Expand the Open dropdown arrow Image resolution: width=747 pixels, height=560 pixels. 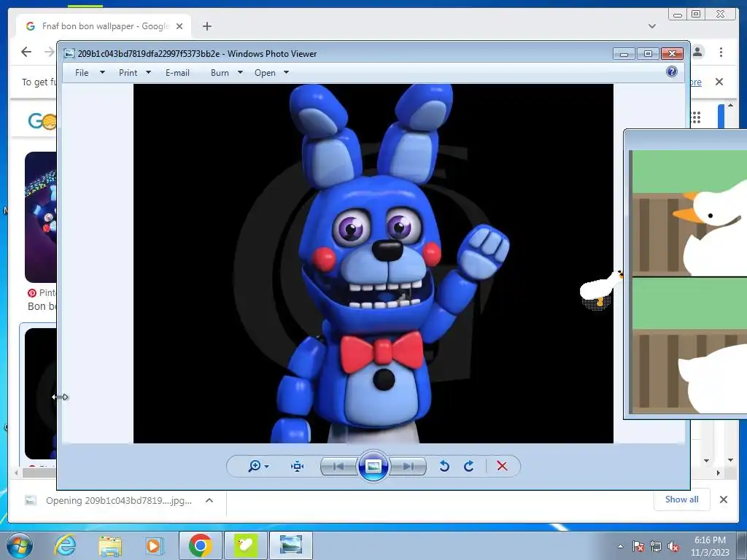[286, 72]
